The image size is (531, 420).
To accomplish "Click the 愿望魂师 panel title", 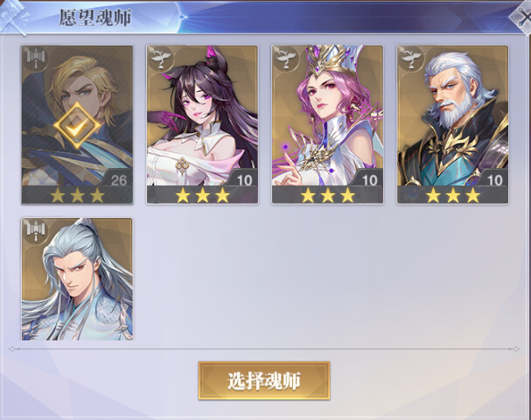I will point(95,17).
